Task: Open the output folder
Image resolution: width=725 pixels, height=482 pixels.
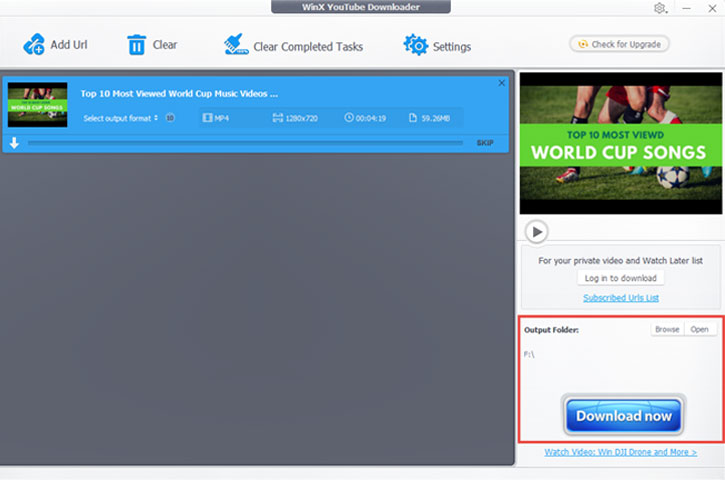Action: pos(700,329)
